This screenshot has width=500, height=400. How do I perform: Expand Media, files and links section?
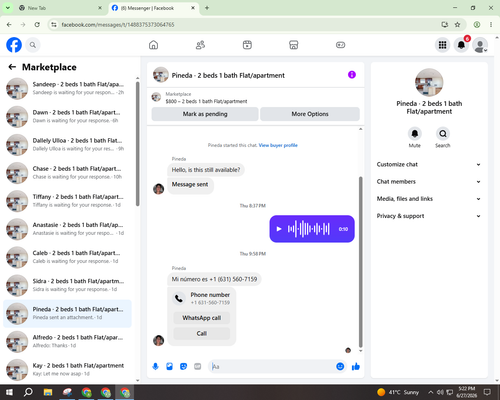click(429, 199)
